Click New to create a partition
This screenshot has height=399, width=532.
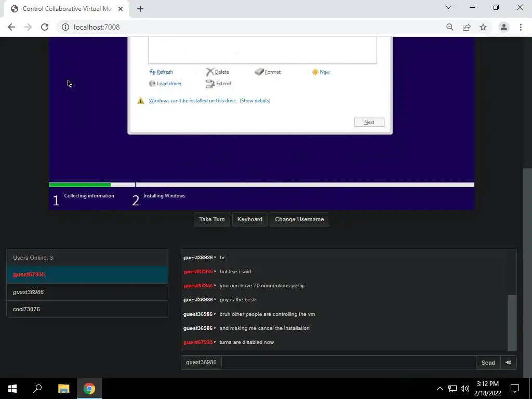pyautogui.click(x=321, y=72)
